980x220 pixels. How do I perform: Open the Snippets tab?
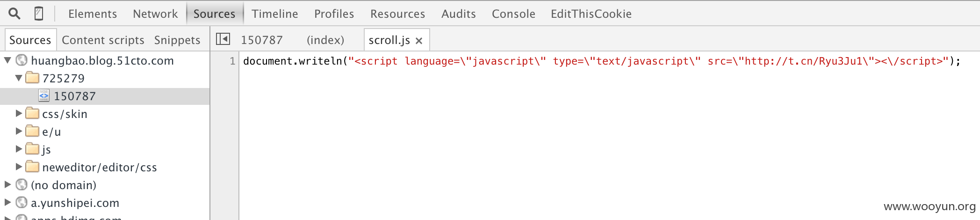[x=177, y=40]
